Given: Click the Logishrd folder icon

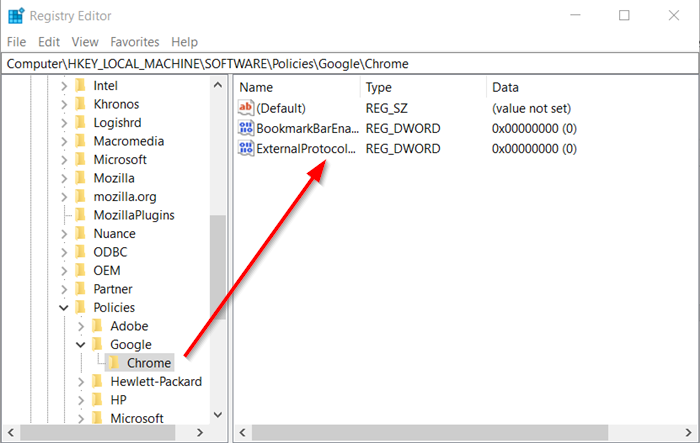Looking at the screenshot, I should 81,122.
